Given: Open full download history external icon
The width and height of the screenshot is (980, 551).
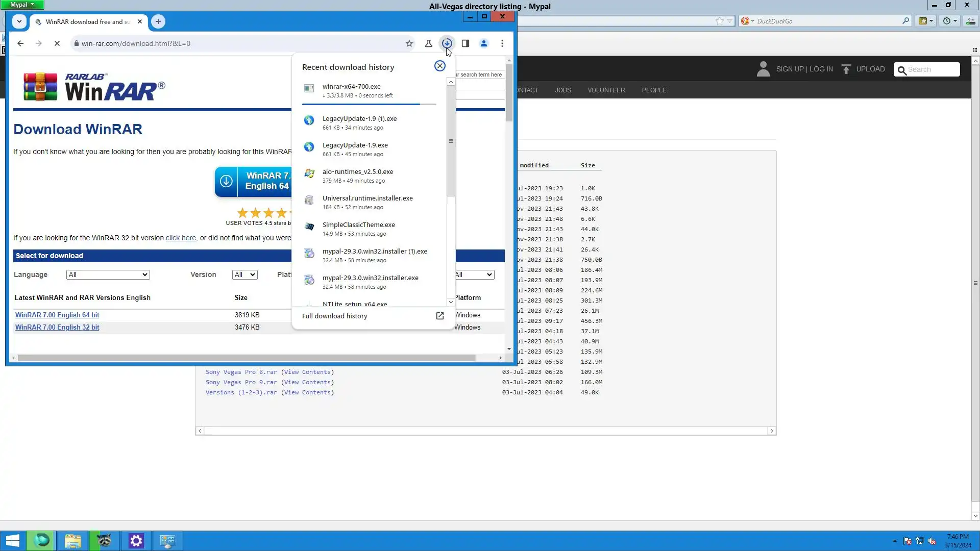Looking at the screenshot, I should pyautogui.click(x=439, y=316).
